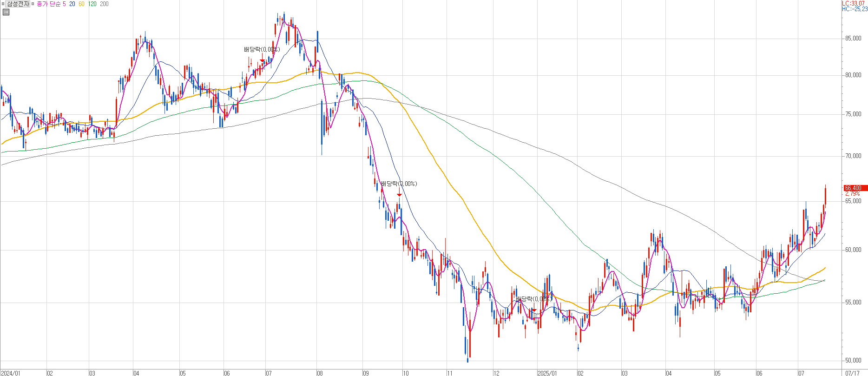Select the pink 5-day moving average label
Screen dimensions: 868x376
point(64,4)
